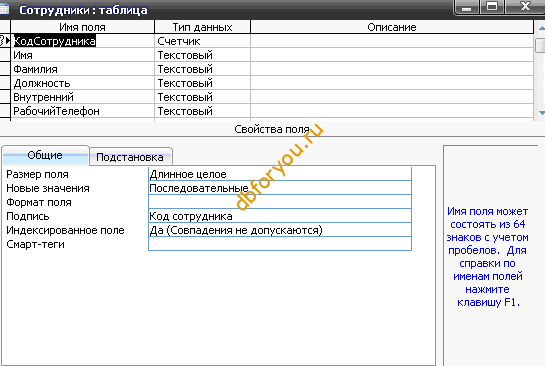Select the row selector beside Фамилия field
Image resolution: width=545 pixels, height=366 pixels.
(5, 69)
